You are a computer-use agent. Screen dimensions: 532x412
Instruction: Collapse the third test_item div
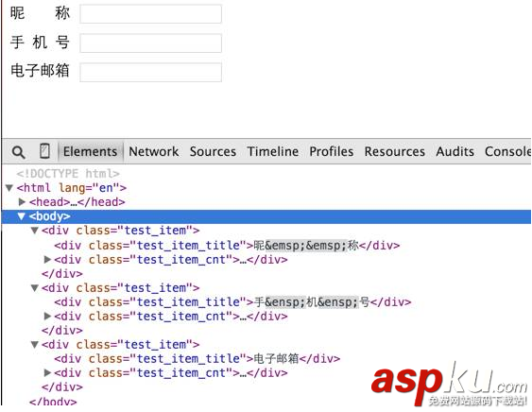(34, 345)
